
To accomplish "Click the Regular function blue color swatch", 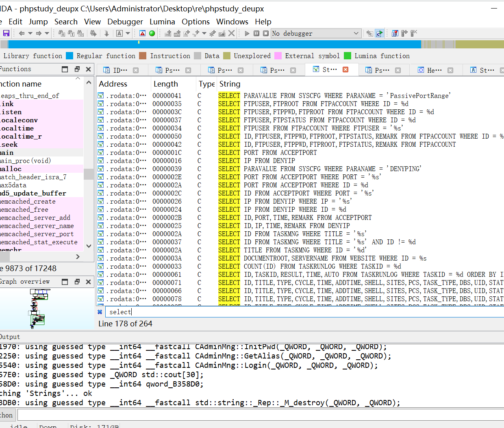I will [70, 56].
